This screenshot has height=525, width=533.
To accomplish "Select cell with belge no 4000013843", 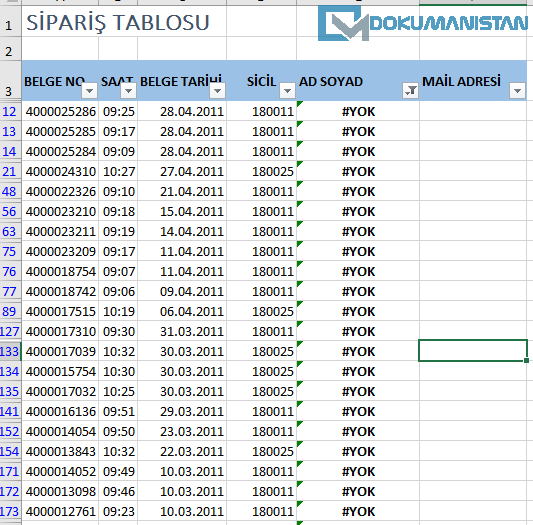I will point(61,451).
